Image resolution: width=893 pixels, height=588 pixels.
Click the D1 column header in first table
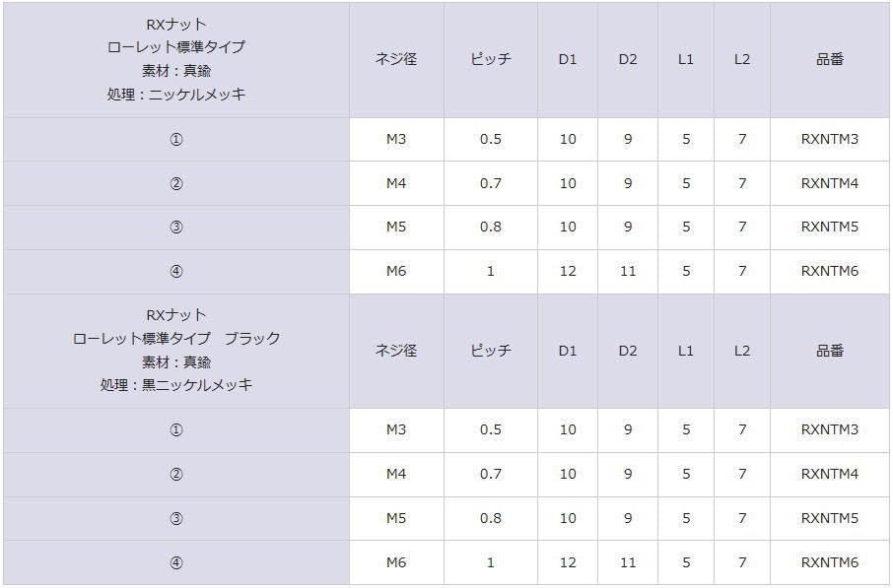[567, 59]
